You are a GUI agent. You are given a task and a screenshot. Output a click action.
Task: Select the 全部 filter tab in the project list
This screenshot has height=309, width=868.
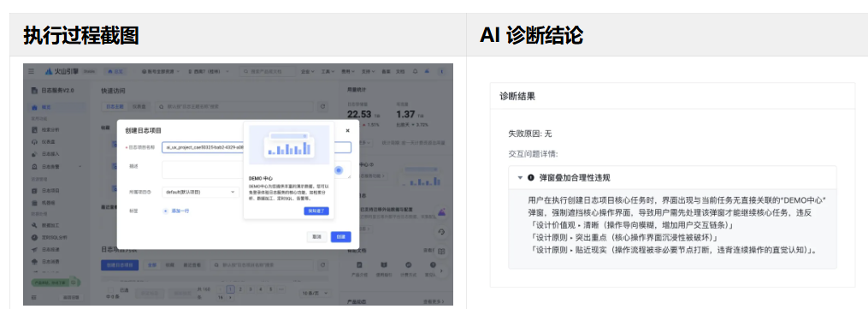click(151, 264)
